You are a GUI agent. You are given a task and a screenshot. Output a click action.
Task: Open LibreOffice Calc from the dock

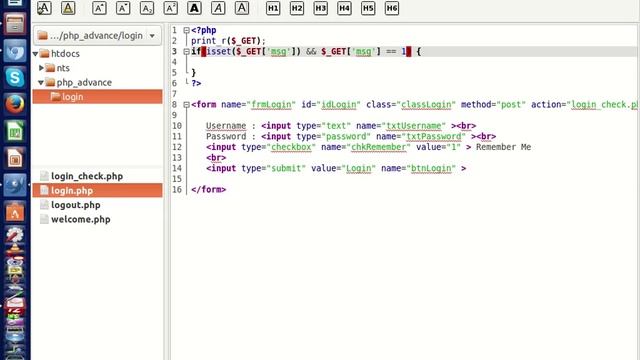pyautogui.click(x=15, y=131)
